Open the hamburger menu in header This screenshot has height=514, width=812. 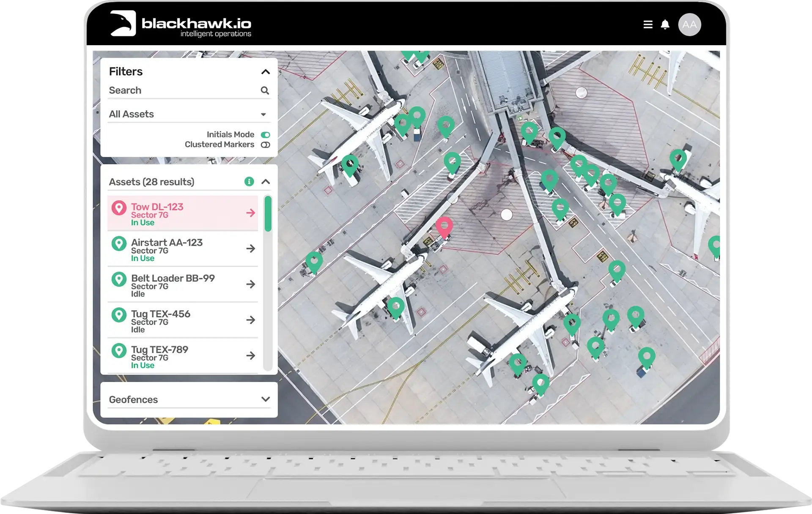(x=647, y=25)
